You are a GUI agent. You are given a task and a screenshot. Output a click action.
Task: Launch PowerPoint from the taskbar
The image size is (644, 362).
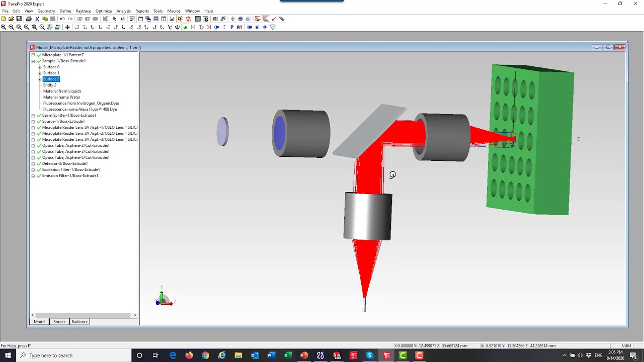[304, 355]
